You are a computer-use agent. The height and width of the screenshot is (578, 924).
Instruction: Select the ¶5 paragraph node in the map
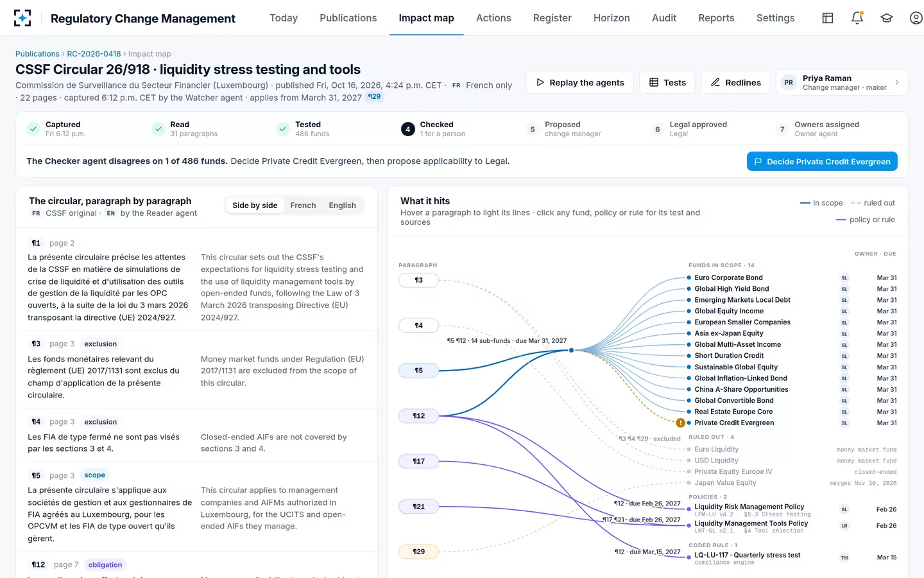418,371
